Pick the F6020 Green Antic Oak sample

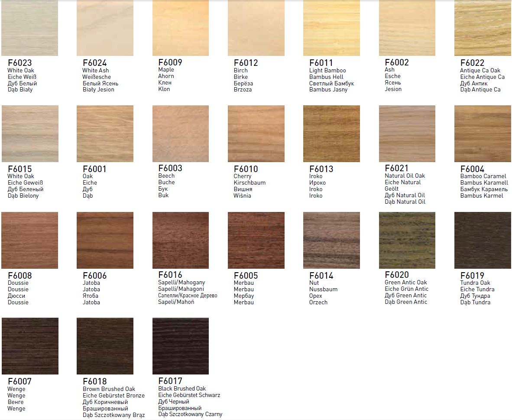pos(407,240)
